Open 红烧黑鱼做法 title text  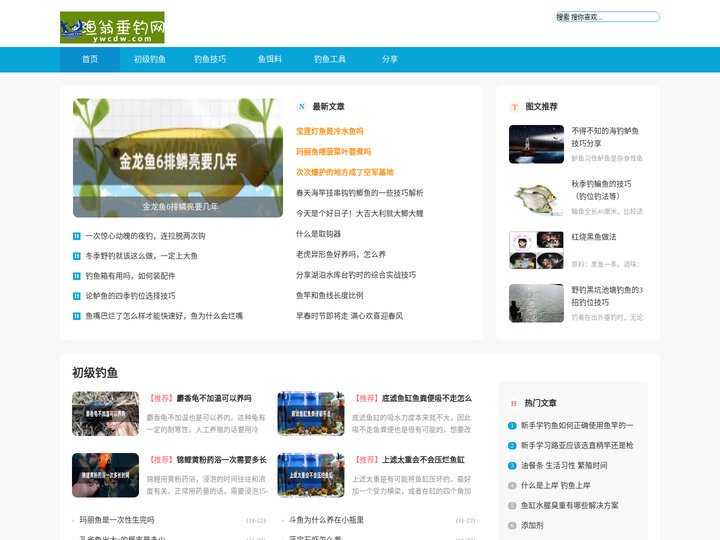[594, 237]
